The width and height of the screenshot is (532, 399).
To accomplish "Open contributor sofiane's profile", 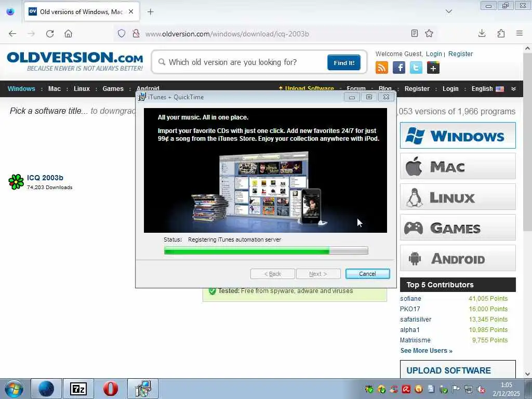I will (410, 299).
